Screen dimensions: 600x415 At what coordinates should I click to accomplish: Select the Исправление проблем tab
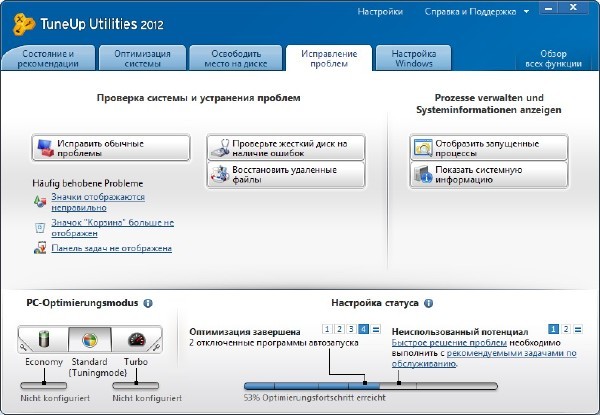(x=329, y=58)
